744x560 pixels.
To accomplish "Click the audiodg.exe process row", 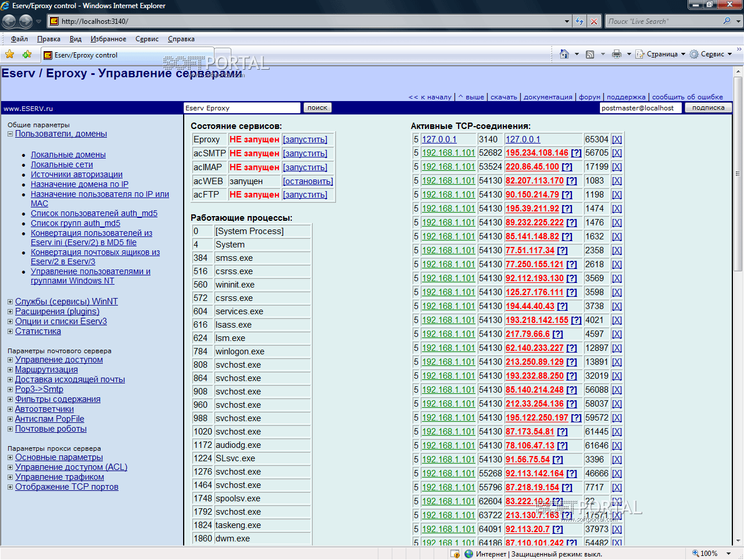I will (x=251, y=445).
